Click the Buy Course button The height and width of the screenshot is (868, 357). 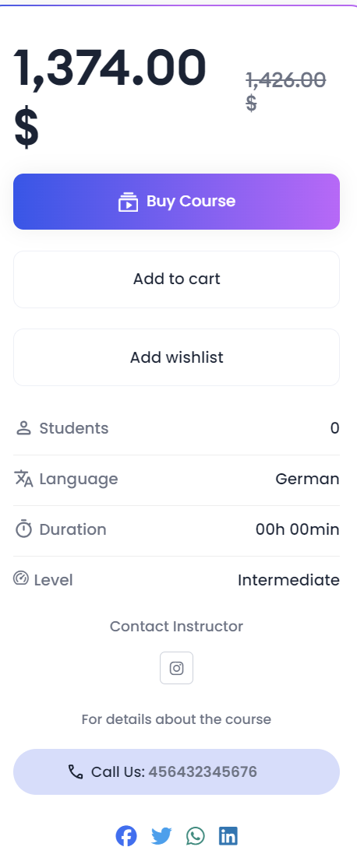[176, 202]
